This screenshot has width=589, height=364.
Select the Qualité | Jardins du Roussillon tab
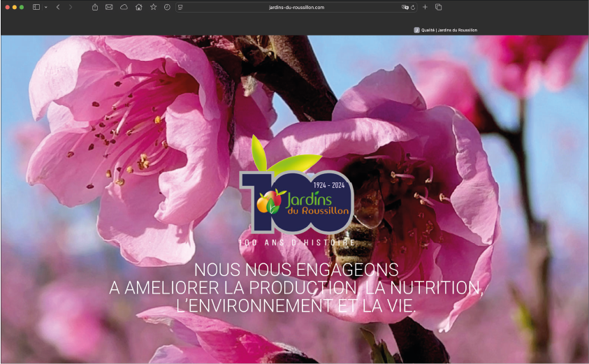pyautogui.click(x=446, y=30)
